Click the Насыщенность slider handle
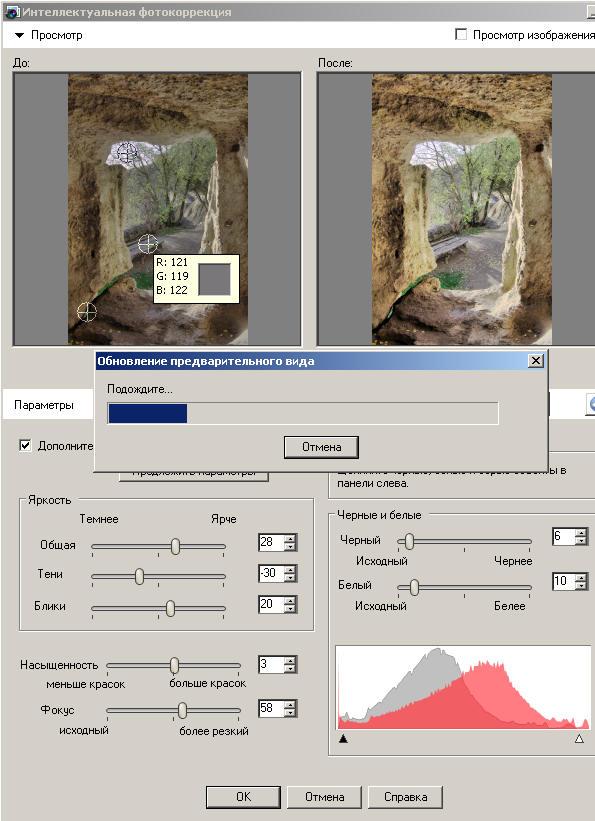The width and height of the screenshot is (595, 821). coord(174,665)
